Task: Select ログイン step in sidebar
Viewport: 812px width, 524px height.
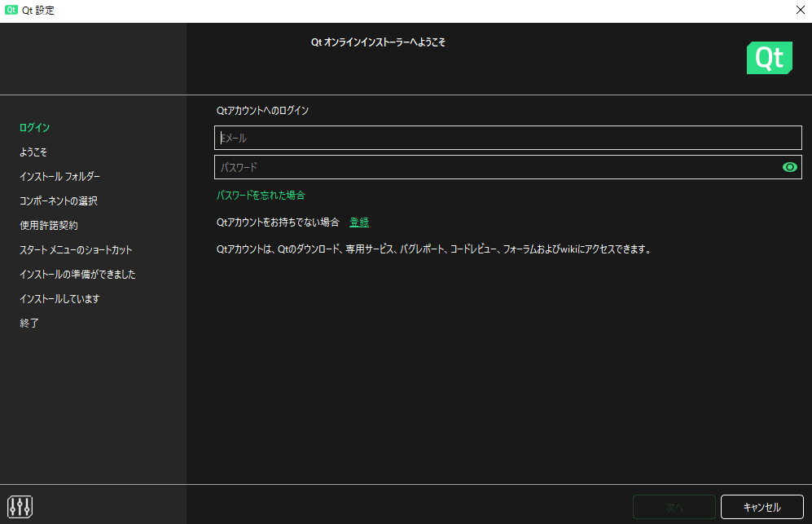Action: tap(35, 127)
